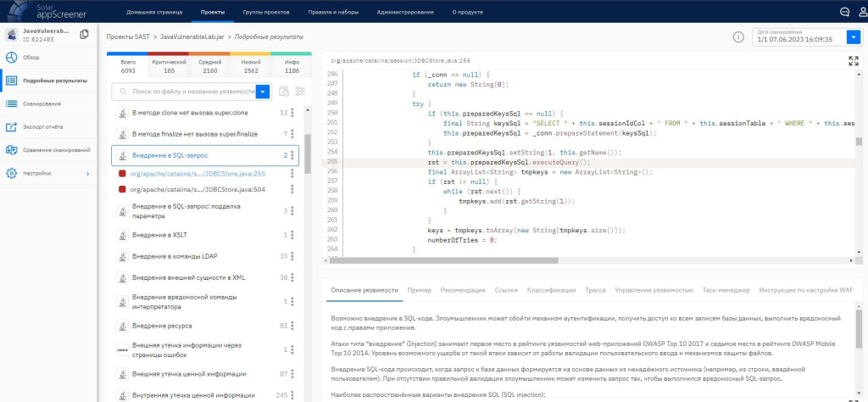Click Проекты SAST breadcrumb link
Screen dimensions: 868x402
(x=128, y=36)
